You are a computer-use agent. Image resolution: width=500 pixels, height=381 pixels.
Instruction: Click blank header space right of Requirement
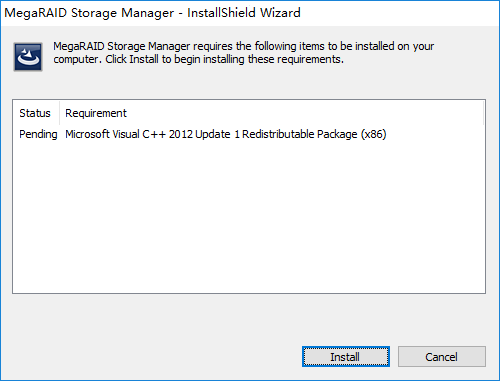coord(305,113)
